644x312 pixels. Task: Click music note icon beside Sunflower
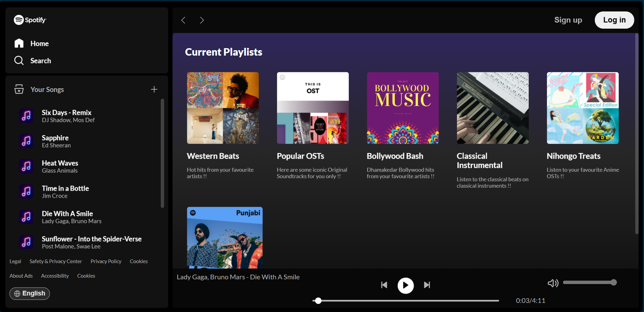coord(26,242)
